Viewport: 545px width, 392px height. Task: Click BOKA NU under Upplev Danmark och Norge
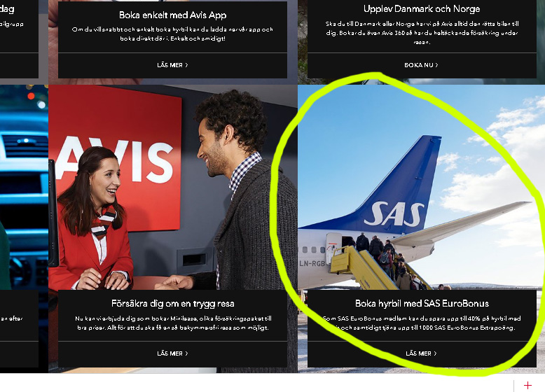[x=421, y=65]
